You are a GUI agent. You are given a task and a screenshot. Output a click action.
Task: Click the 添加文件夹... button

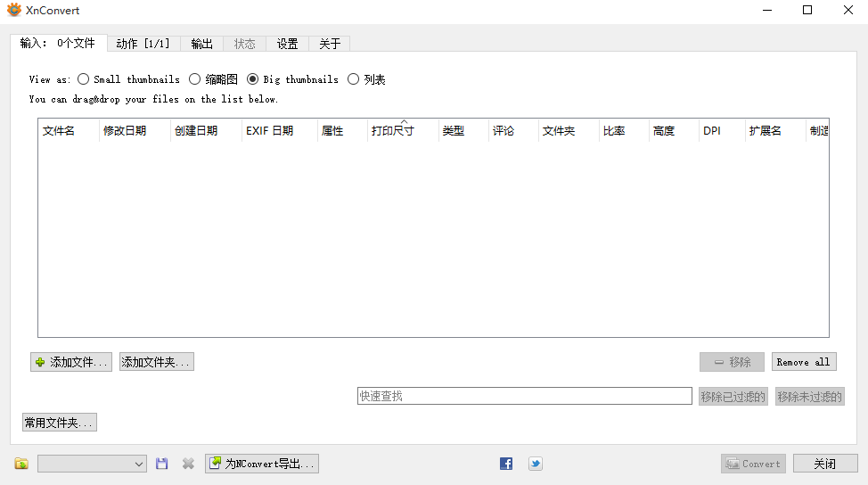coord(157,362)
